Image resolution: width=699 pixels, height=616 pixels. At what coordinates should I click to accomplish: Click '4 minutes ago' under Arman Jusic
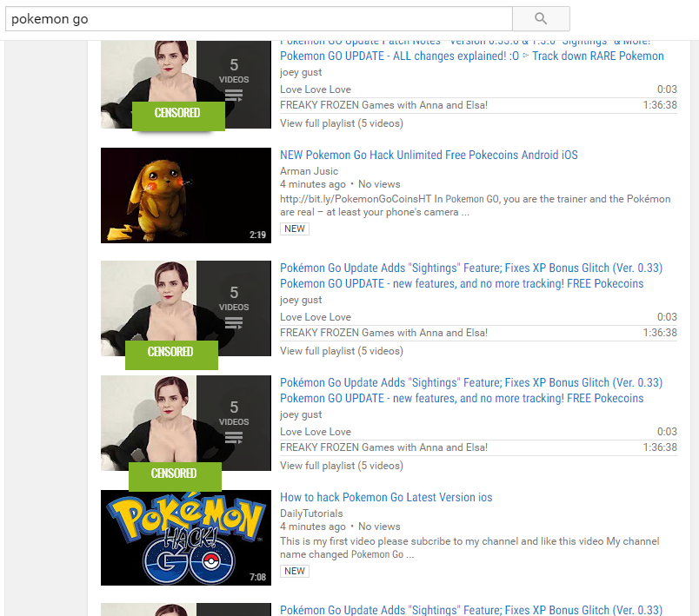[312, 184]
